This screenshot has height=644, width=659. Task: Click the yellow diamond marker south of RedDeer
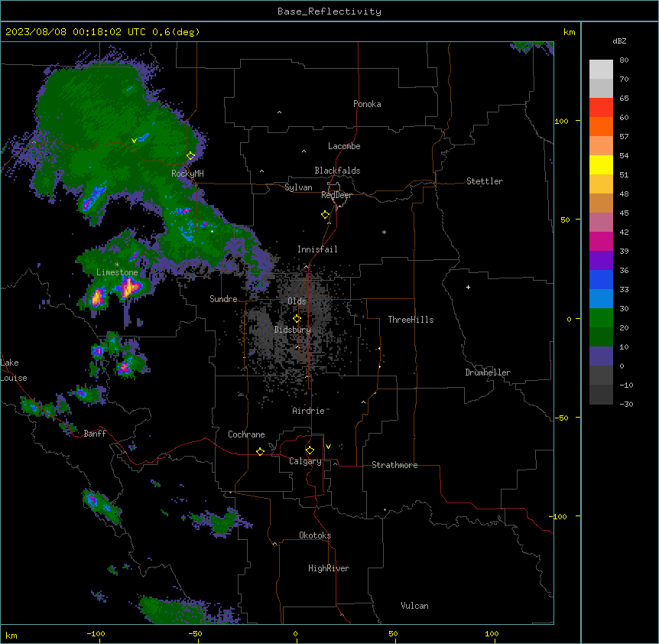click(325, 215)
